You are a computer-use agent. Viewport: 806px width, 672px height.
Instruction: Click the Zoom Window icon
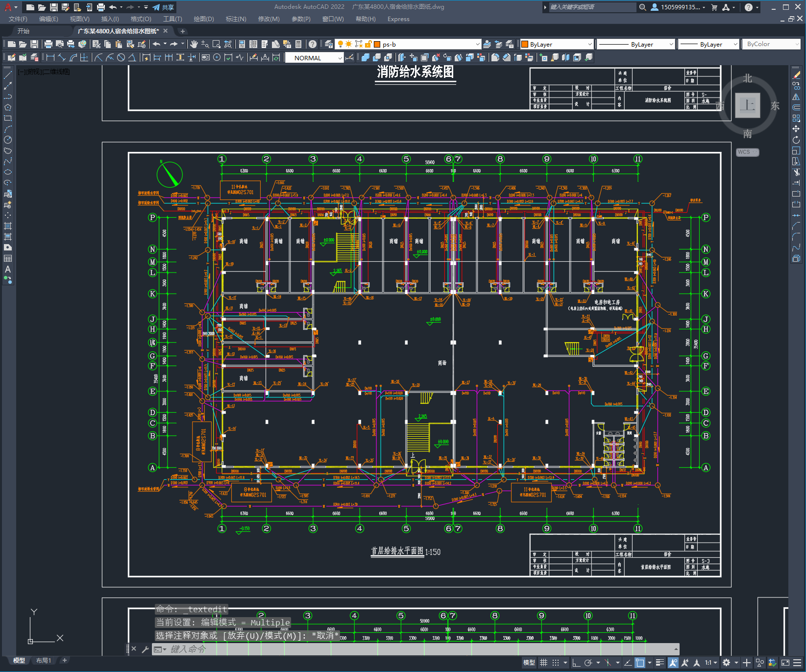216,44
